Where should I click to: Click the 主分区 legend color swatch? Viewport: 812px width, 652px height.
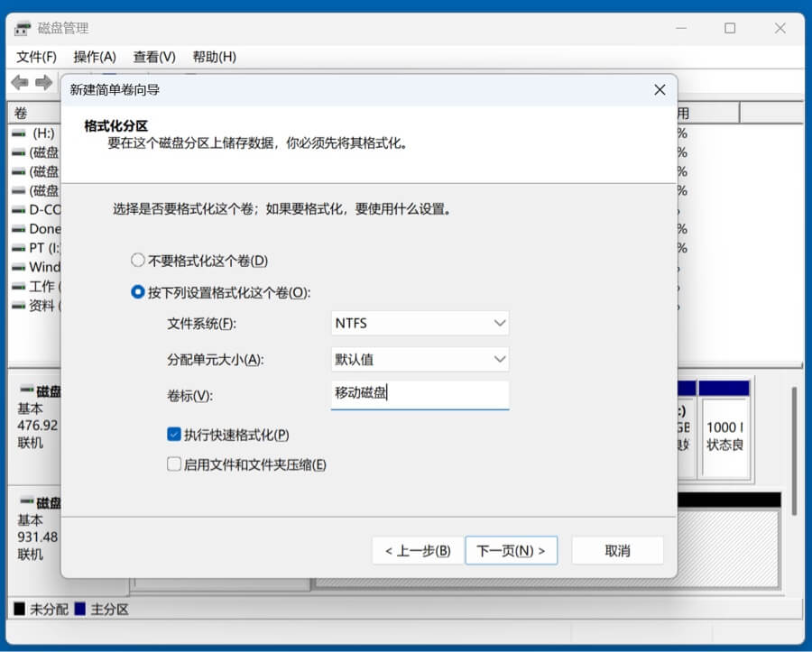tap(79, 610)
